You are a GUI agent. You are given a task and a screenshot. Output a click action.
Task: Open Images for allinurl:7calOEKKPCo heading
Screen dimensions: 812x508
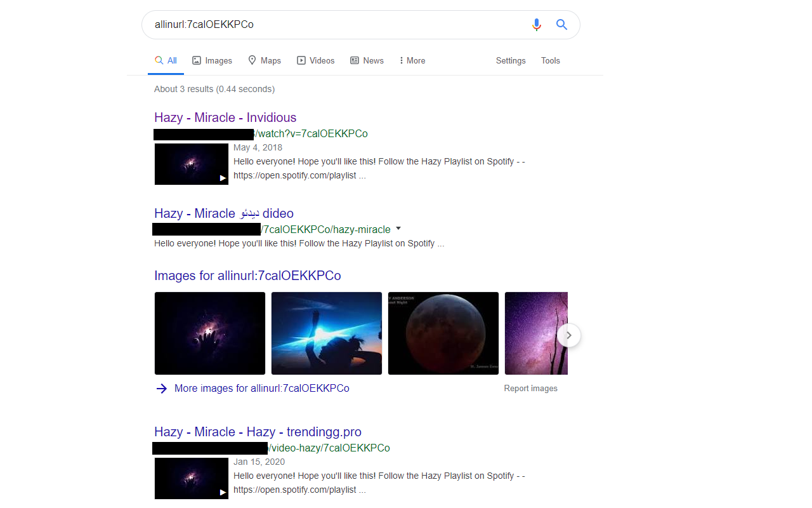point(247,276)
